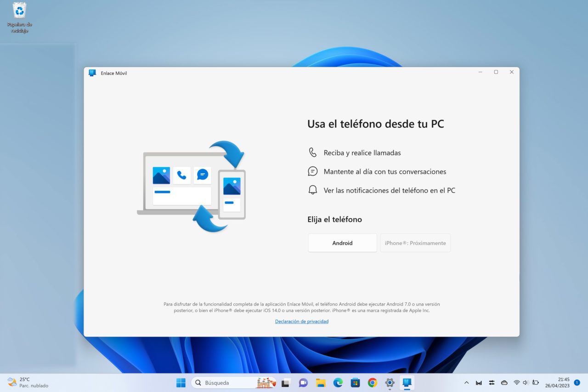This screenshot has width=588, height=392.
Task: Click the text Ver las notificaciones del teléfono
Action: click(390, 190)
